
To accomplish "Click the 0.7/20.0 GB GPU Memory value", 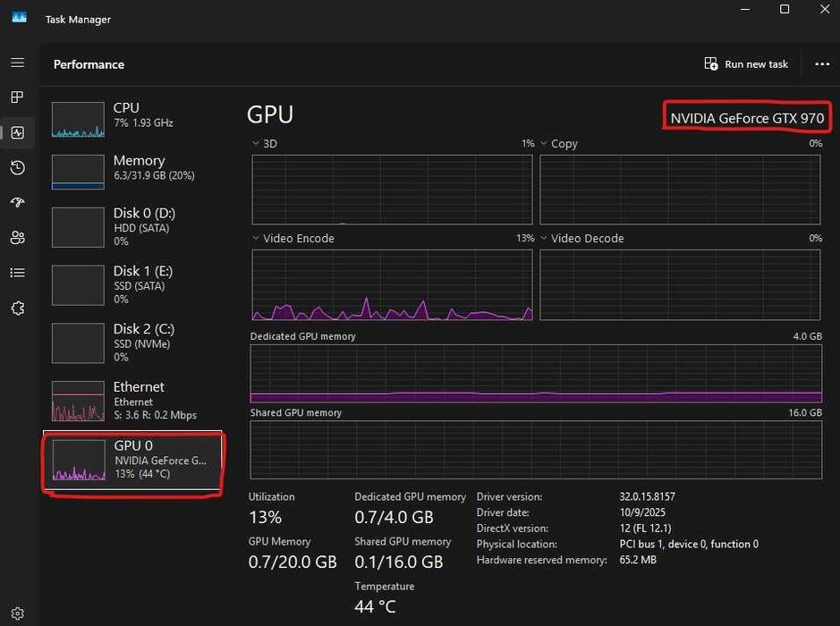I will (293, 562).
